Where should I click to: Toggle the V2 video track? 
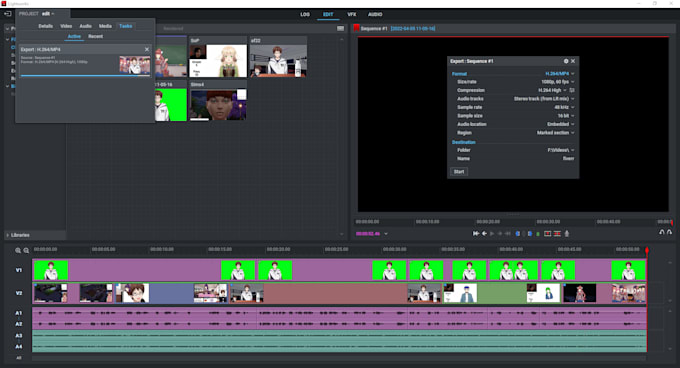pyautogui.click(x=19, y=293)
